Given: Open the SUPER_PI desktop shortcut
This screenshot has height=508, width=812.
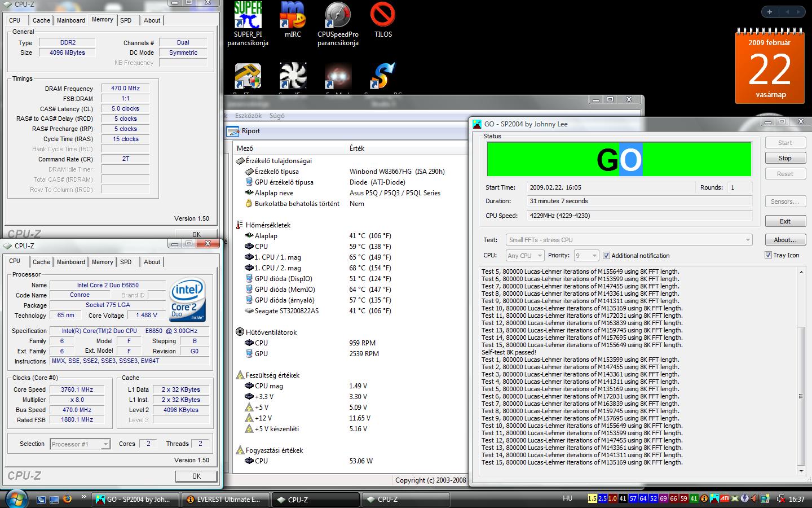Looking at the screenshot, I should click(x=248, y=15).
